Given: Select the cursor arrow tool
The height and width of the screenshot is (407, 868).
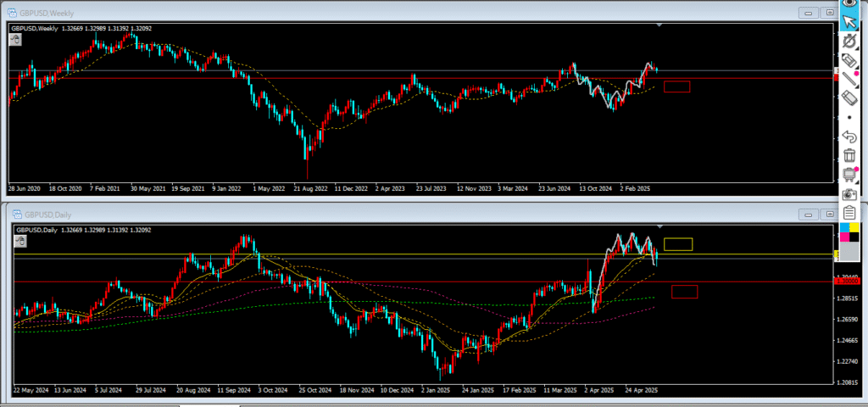Looking at the screenshot, I should 849,21.
